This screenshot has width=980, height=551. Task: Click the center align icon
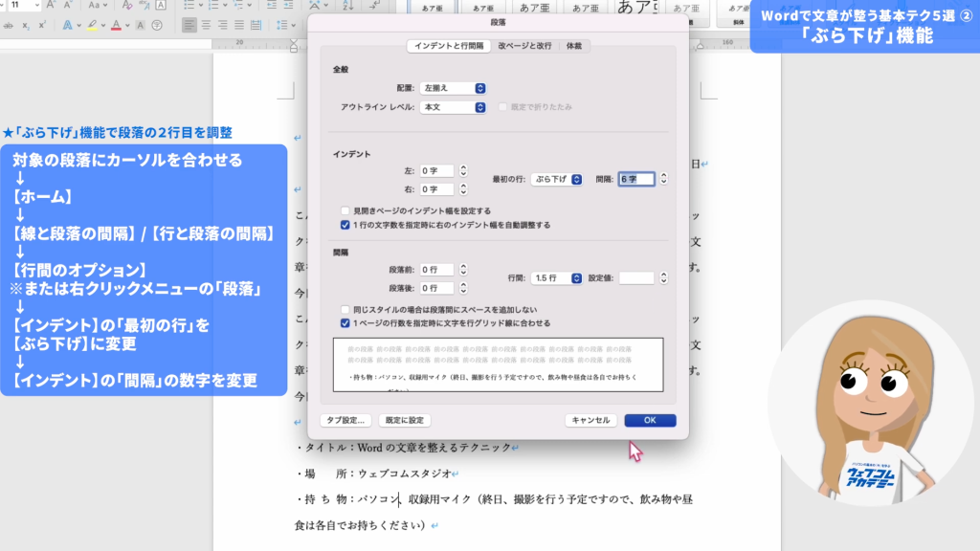(x=206, y=25)
